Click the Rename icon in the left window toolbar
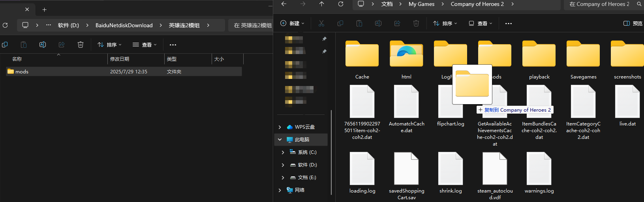This screenshot has width=644, height=202. (x=43, y=45)
